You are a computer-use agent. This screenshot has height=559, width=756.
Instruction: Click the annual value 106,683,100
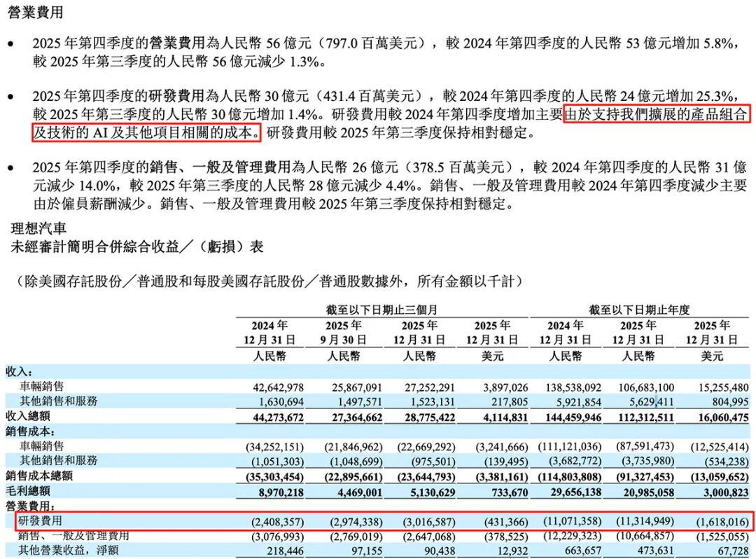click(646, 387)
